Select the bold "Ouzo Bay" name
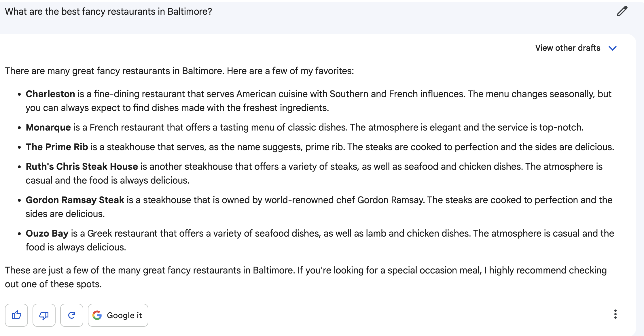Viewport: 644px width, 336px height. [x=47, y=233]
